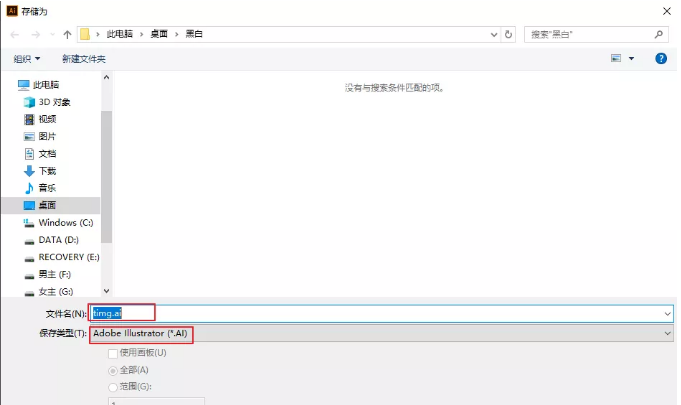The height and width of the screenshot is (405, 681).
Task: Open the 保存类型 Adobe Illustrator dropdown
Action: click(381, 333)
